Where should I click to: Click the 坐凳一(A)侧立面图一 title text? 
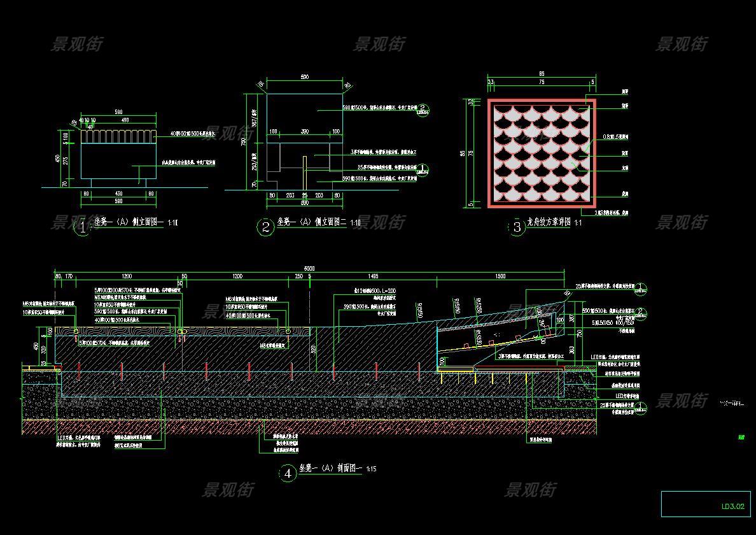click(x=129, y=223)
